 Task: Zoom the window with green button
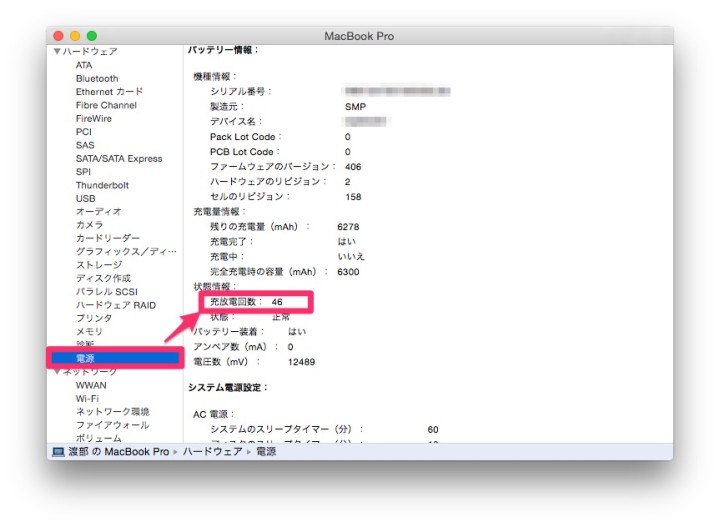click(x=92, y=36)
